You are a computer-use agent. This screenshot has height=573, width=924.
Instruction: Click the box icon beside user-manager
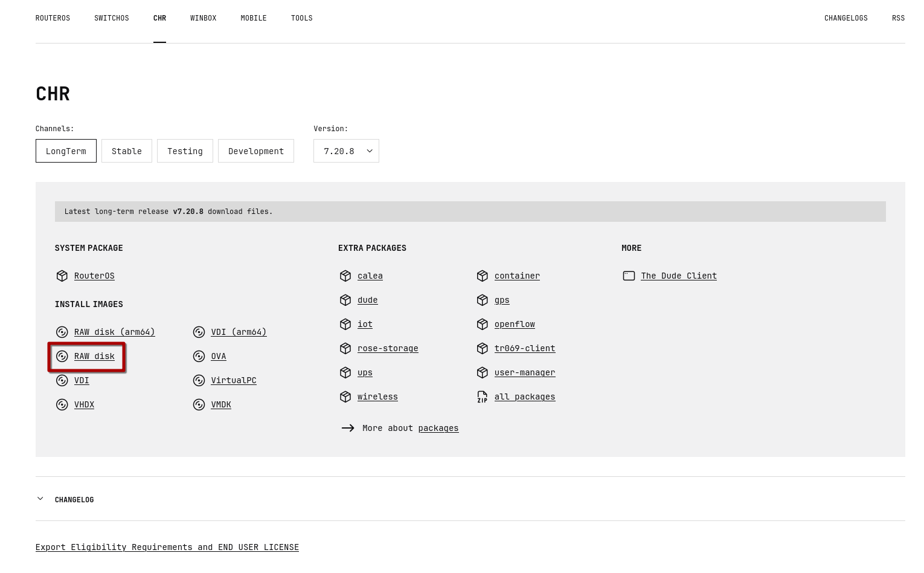482,372
